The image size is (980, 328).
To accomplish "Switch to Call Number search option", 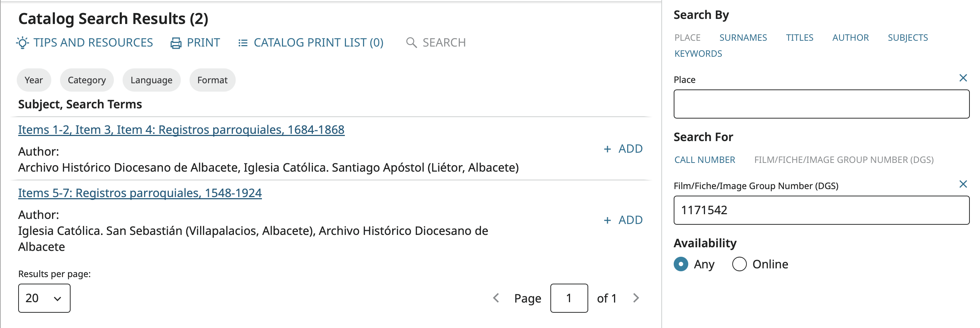I will pos(705,160).
